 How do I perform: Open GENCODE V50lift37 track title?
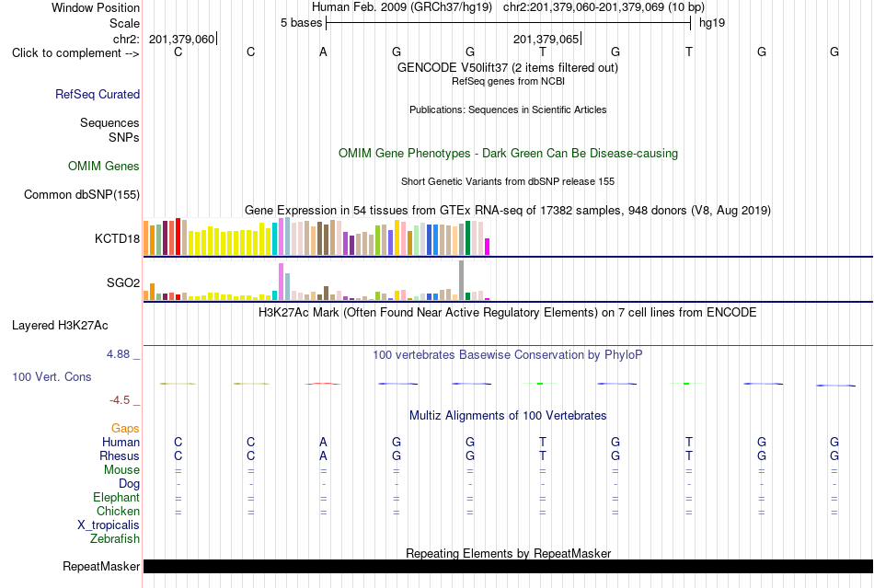point(507,67)
